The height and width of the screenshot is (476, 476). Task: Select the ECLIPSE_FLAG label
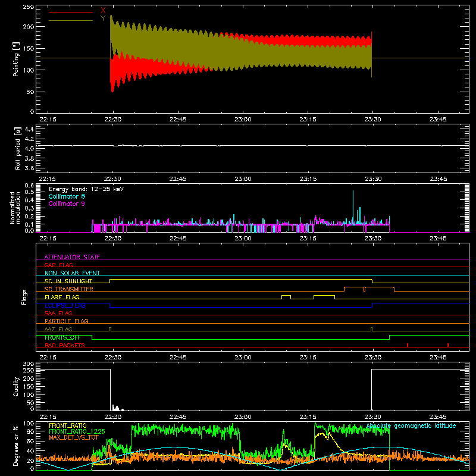(65, 305)
